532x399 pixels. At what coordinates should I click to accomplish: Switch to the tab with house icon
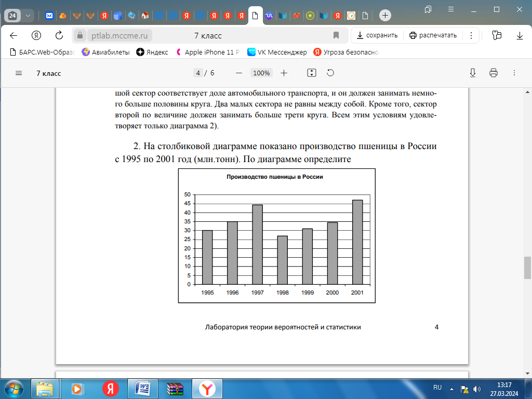click(x=145, y=16)
